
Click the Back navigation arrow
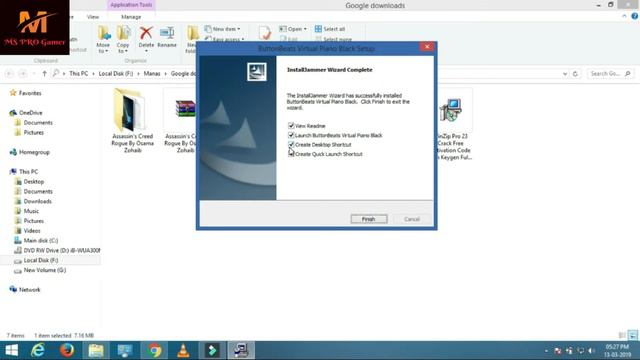9,73
